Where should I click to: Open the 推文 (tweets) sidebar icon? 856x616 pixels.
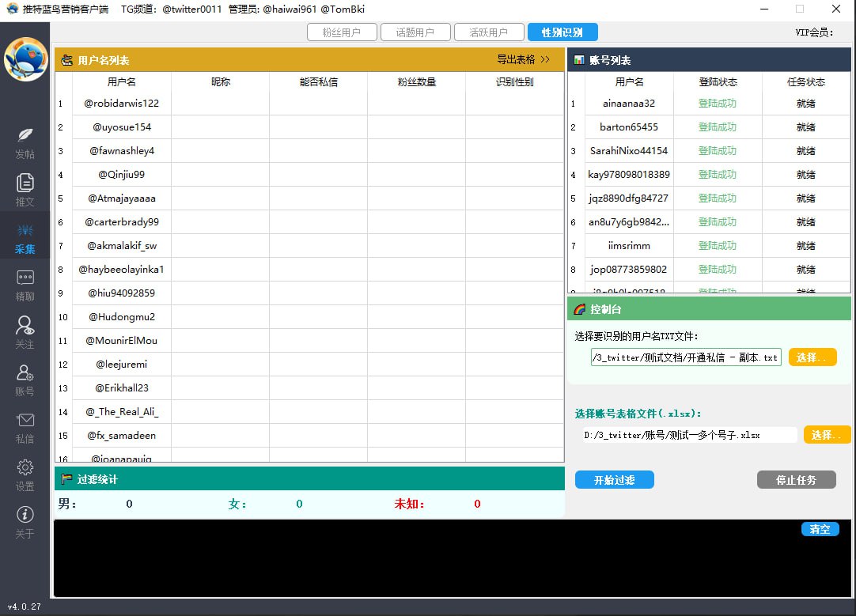click(x=25, y=183)
